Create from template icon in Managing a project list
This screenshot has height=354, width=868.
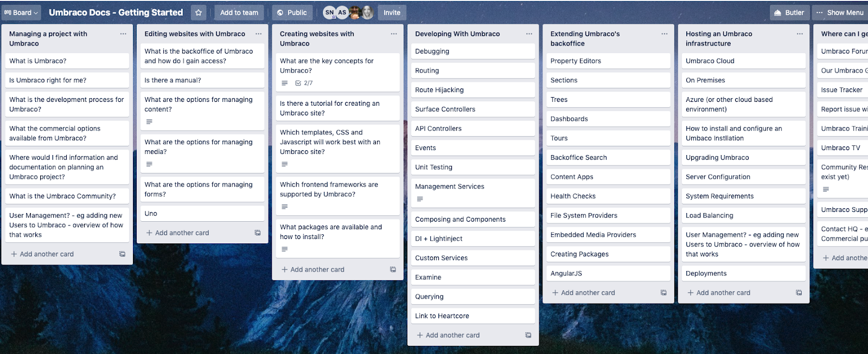pyautogui.click(x=123, y=254)
